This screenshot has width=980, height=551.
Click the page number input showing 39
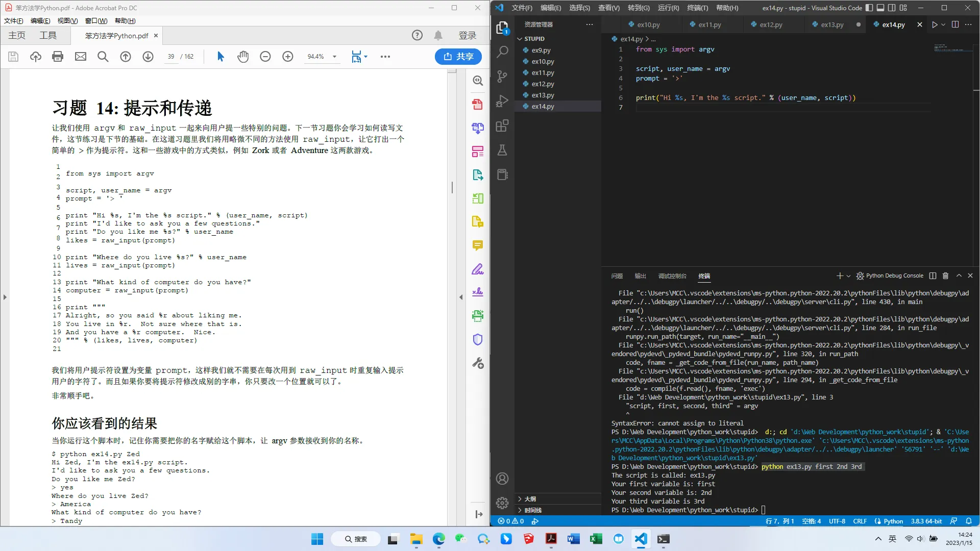coord(171,57)
